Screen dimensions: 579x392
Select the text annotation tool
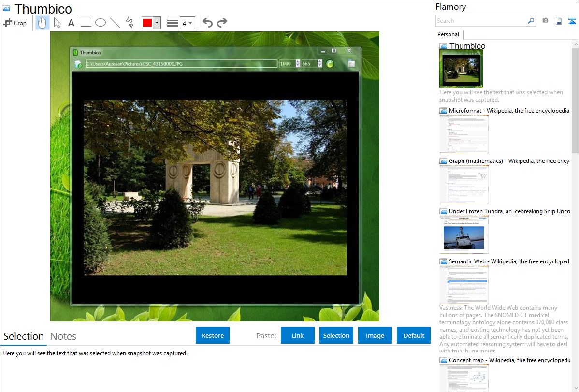point(71,23)
